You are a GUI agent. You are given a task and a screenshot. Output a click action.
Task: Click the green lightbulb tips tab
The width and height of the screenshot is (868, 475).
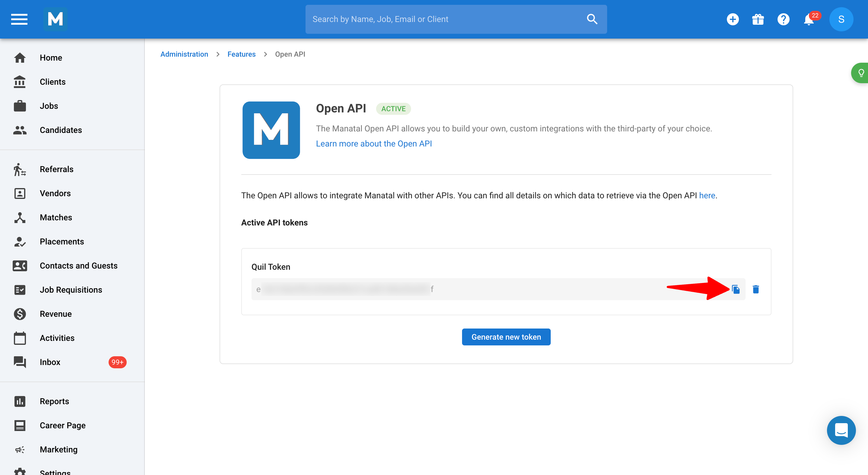coord(860,73)
